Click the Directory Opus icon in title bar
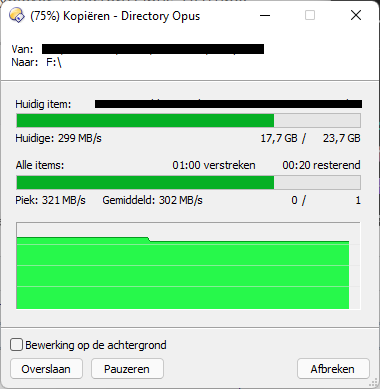Viewport: 380px width, 389px height. 17,15
